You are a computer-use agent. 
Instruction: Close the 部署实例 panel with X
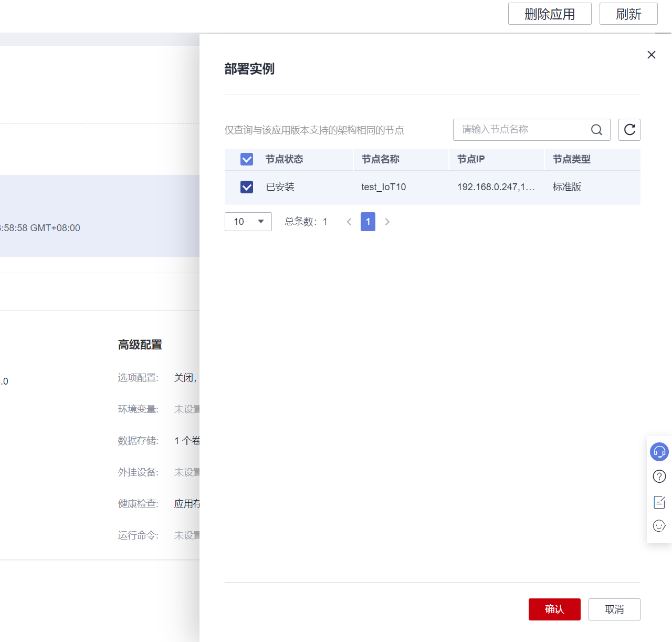coord(652,55)
